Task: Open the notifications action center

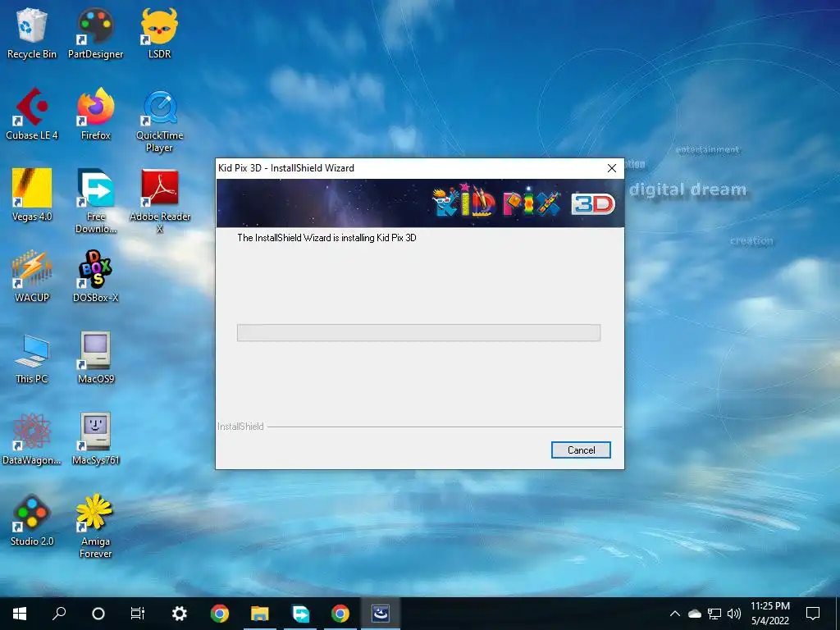Action: coord(813,614)
